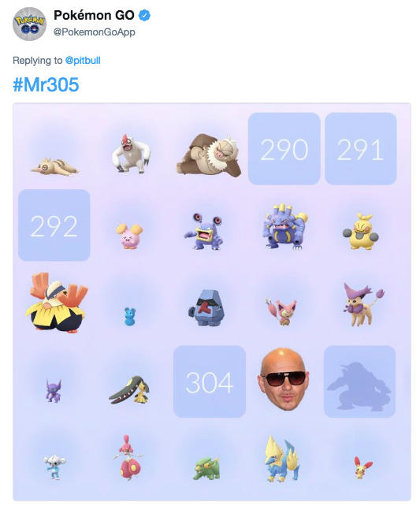420x506 pixels.
Task: Tap the 304 placeholder tile
Action: point(210,381)
